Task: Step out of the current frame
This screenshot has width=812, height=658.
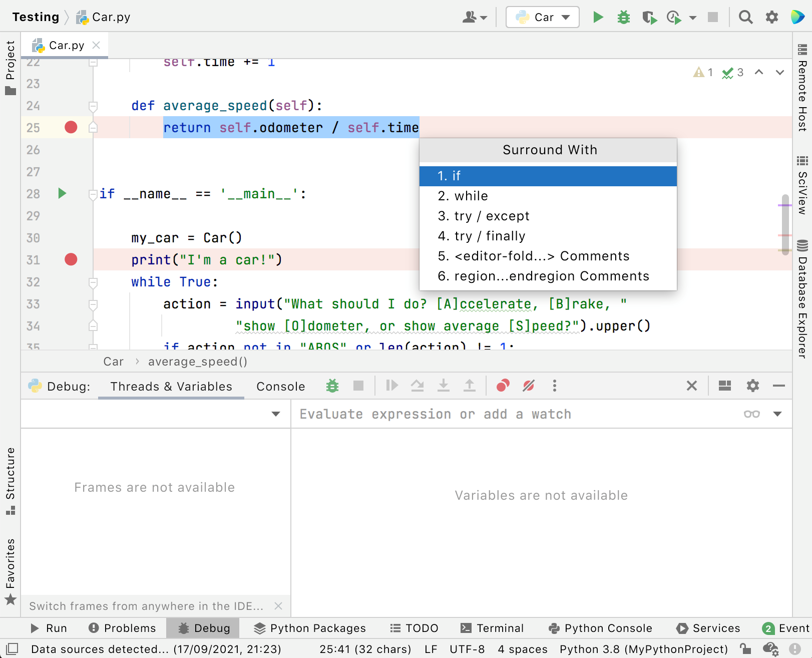Action: 470,386
